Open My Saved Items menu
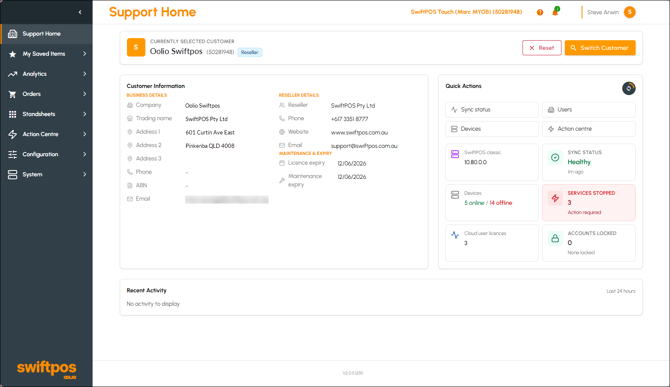This screenshot has width=670, height=387. coord(46,54)
